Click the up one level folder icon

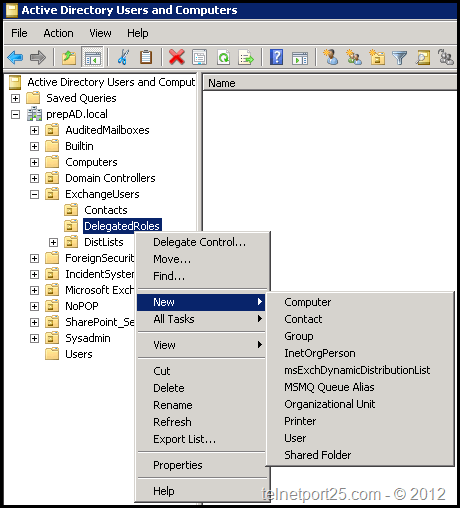(x=69, y=57)
